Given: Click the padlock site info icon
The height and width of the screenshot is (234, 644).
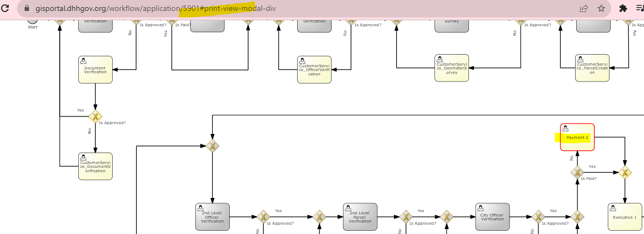Looking at the screenshot, I should [x=27, y=8].
